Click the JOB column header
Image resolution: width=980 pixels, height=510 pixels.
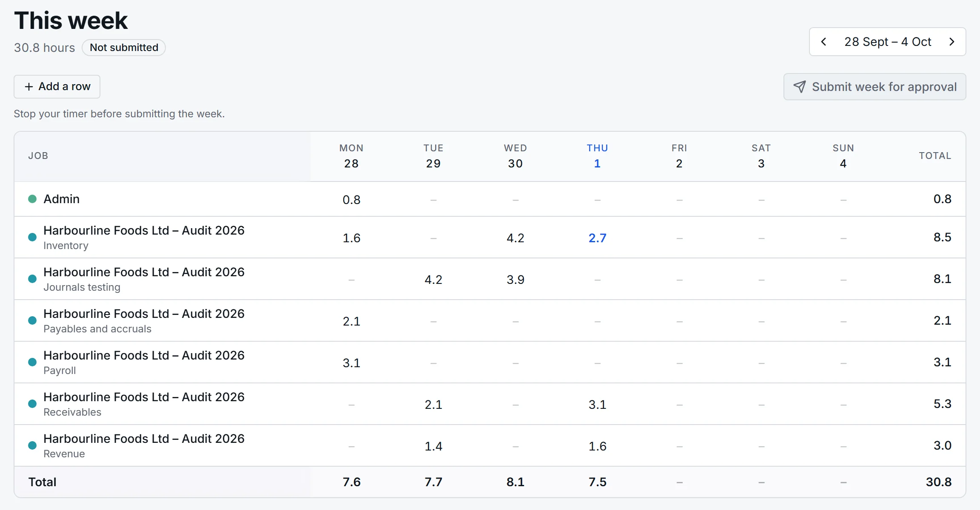[x=38, y=156]
